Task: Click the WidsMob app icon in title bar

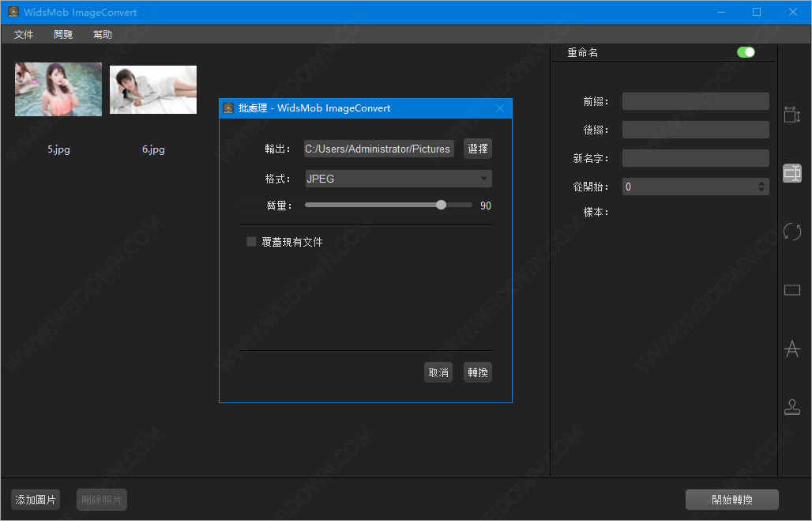Action: coord(13,12)
